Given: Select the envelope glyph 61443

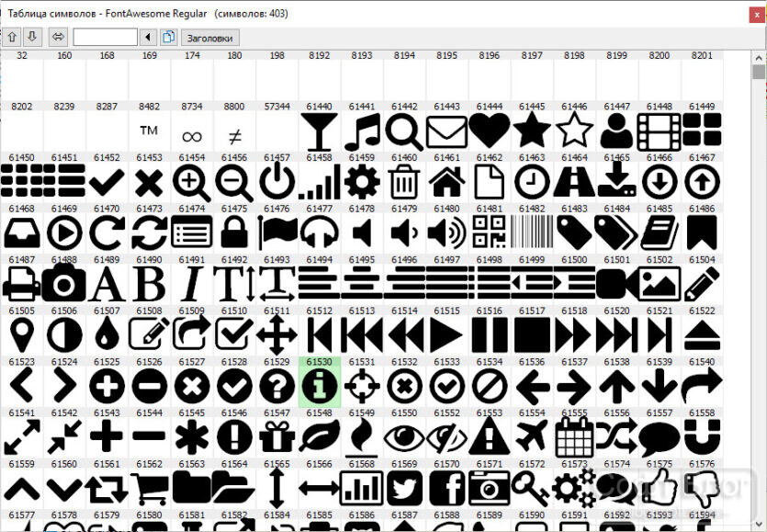Looking at the screenshot, I should point(446,131).
